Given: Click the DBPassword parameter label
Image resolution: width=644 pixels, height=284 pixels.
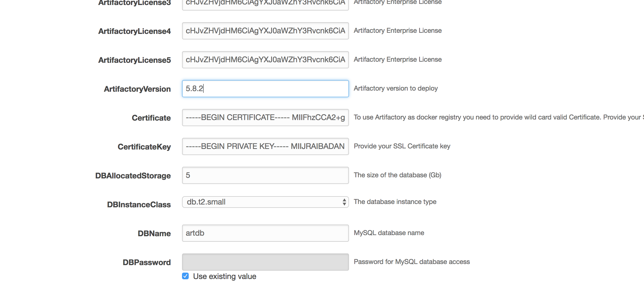Looking at the screenshot, I should (x=147, y=262).
